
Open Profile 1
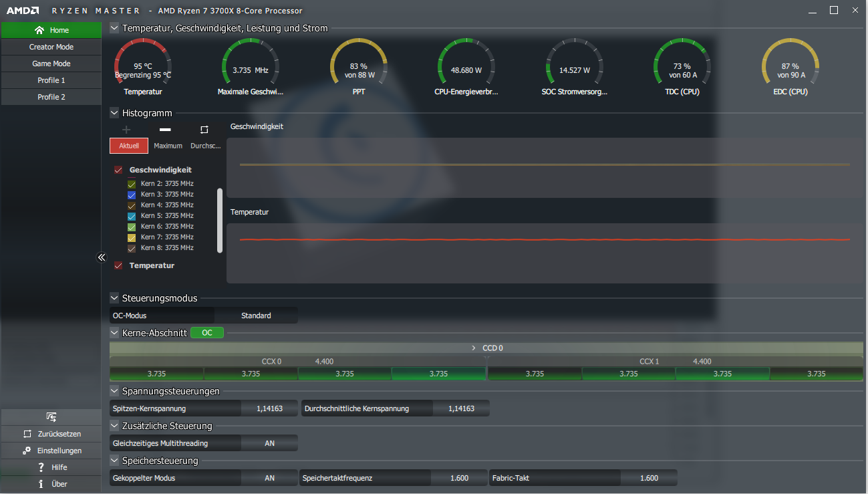(x=51, y=80)
